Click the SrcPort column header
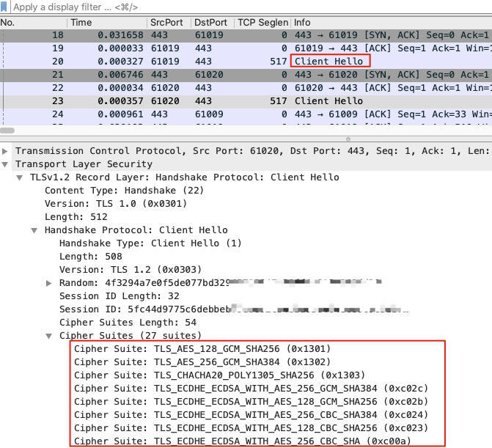 pos(166,23)
